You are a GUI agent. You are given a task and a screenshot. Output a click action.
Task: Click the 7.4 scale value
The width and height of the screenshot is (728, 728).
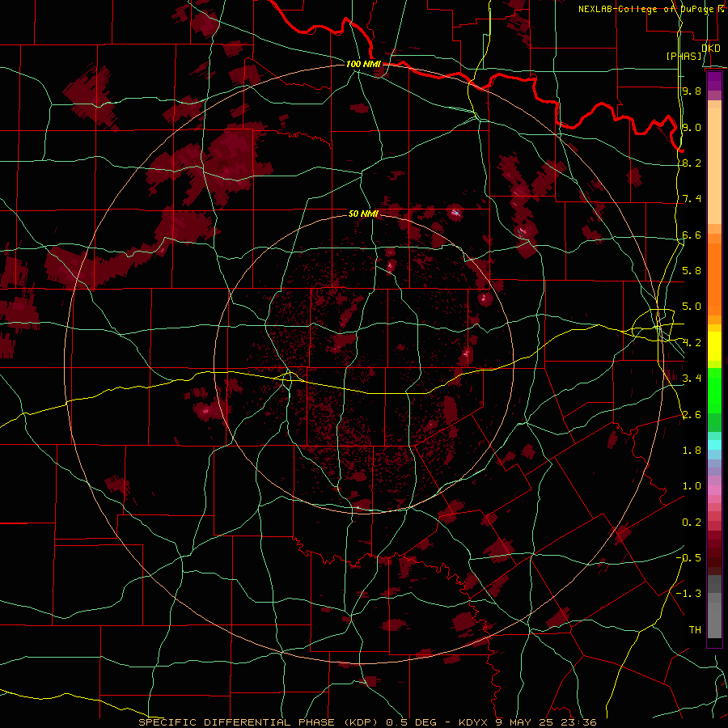692,199
